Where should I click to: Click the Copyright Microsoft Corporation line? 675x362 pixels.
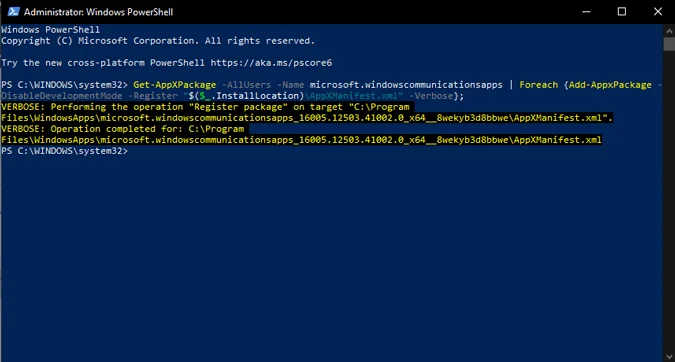(158, 41)
